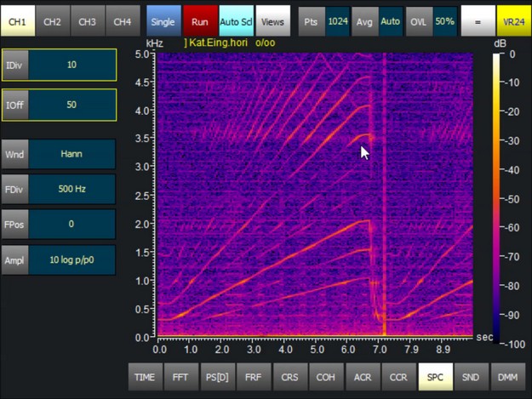
Task: Click the dB color scale bar
Action: click(497, 197)
